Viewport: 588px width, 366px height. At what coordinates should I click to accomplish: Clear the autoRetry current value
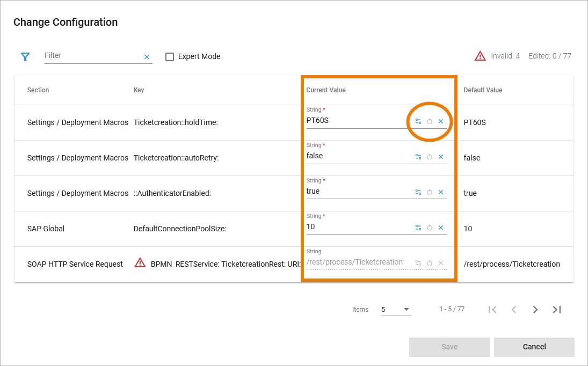click(x=441, y=157)
